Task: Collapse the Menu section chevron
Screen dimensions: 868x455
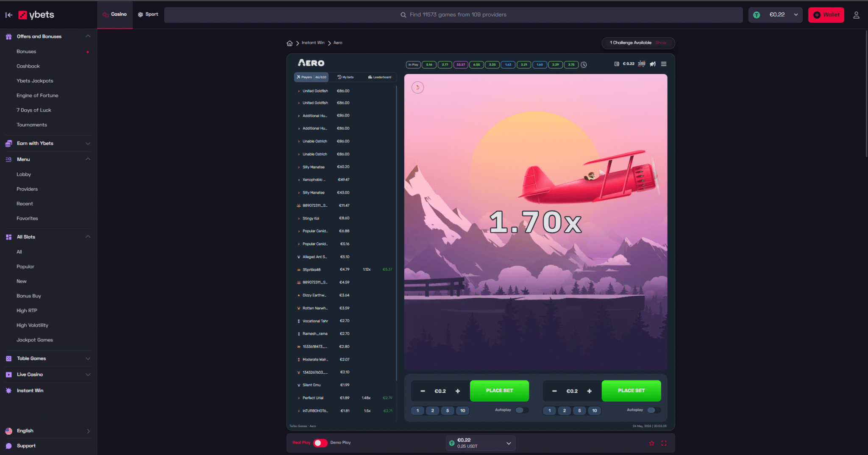Action: (x=88, y=159)
